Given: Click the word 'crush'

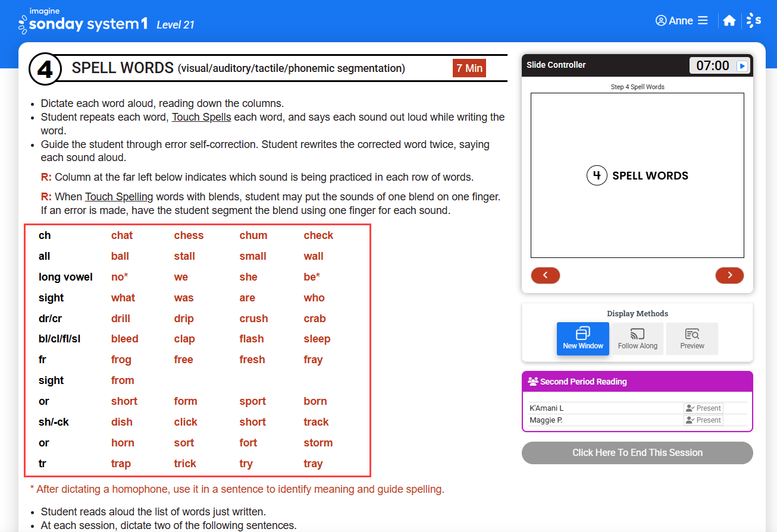Looking at the screenshot, I should tap(254, 319).
